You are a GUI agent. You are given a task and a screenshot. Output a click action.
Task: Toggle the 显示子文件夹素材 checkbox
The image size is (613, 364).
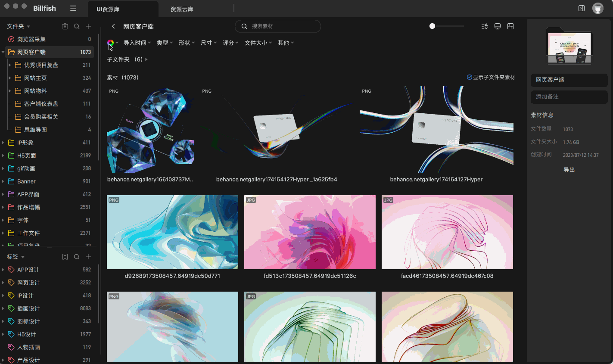point(469,77)
